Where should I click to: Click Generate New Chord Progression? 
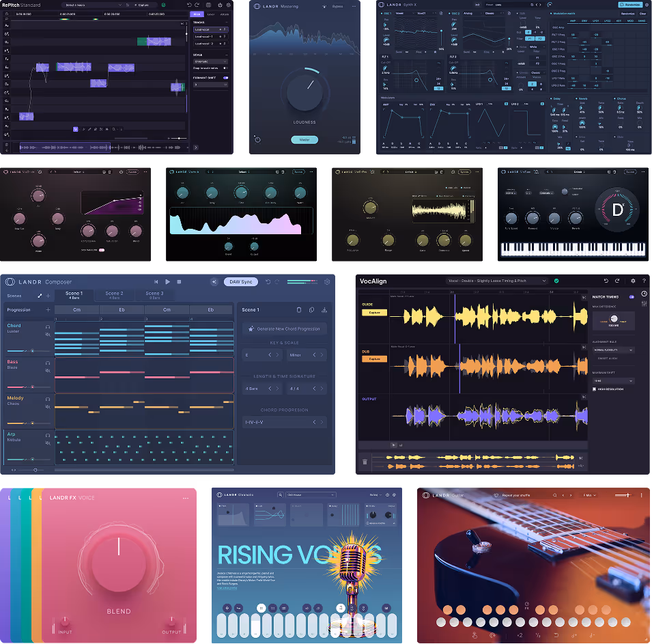[285, 328]
